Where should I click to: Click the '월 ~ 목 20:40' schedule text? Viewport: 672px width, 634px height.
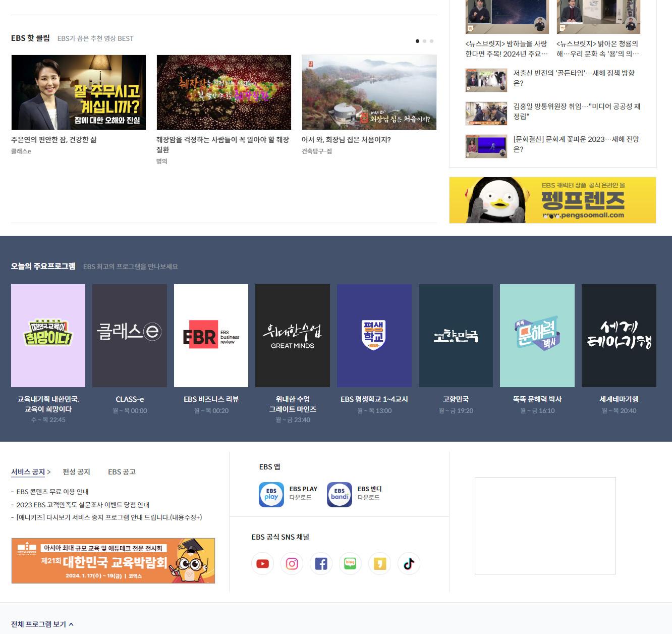619,411
